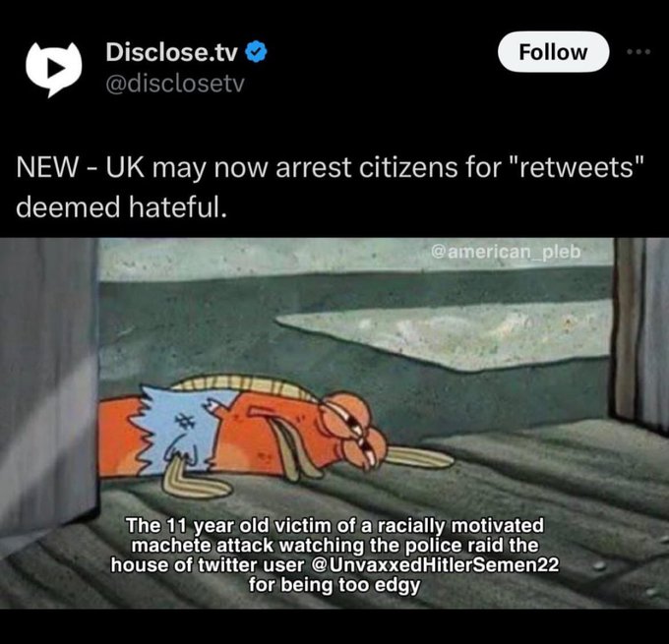Open the attached meme image
This screenshot has width=669, height=644.
[334, 423]
